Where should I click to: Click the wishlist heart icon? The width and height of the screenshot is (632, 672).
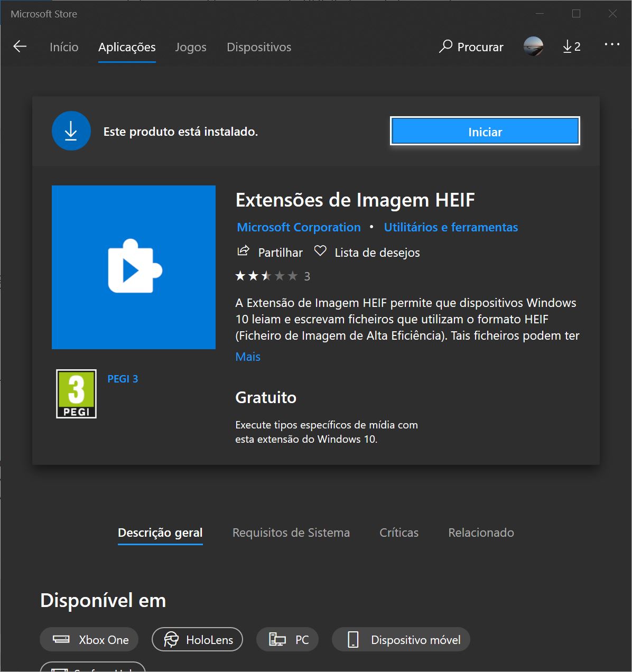(320, 251)
